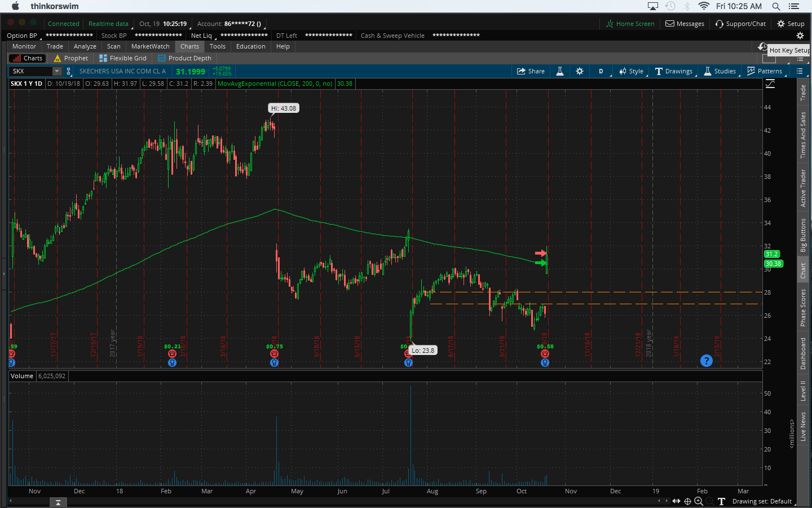Click Support/Chat button
This screenshot has width=812, height=508.
coord(740,24)
